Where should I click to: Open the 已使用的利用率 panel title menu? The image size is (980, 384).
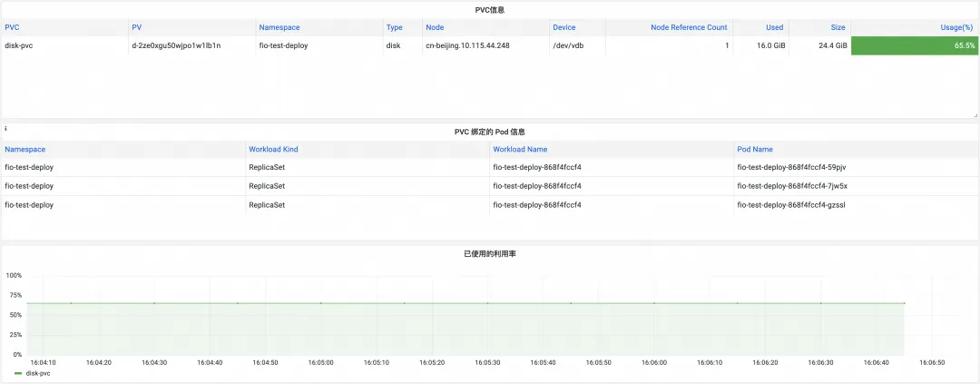tap(490, 254)
